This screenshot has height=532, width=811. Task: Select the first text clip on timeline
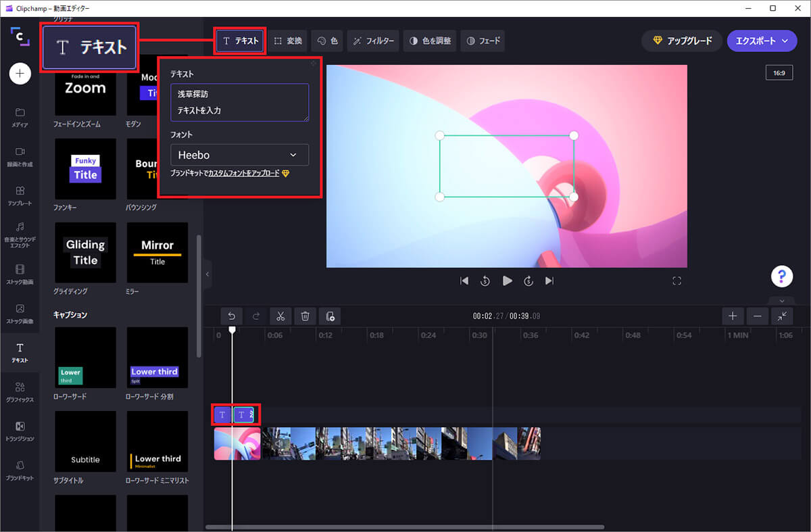point(222,414)
